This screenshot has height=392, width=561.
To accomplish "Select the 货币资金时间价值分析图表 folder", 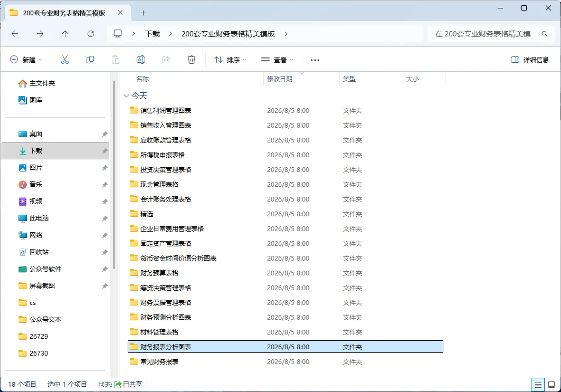I will click(286, 258).
